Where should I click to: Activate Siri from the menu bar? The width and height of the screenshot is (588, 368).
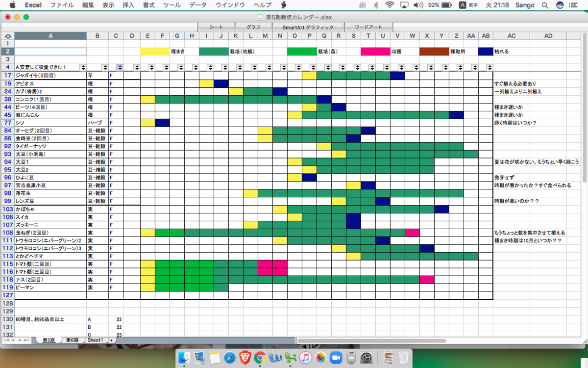(x=560, y=5)
